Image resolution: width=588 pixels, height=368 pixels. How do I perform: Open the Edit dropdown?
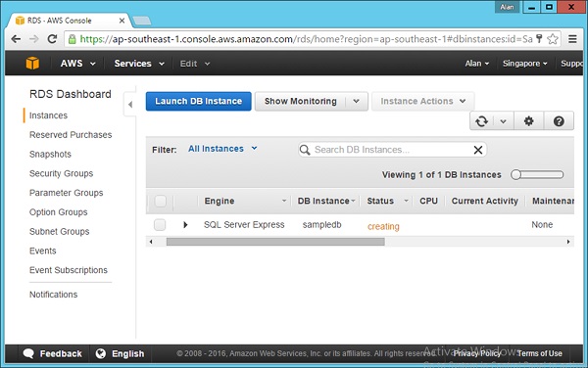point(195,64)
